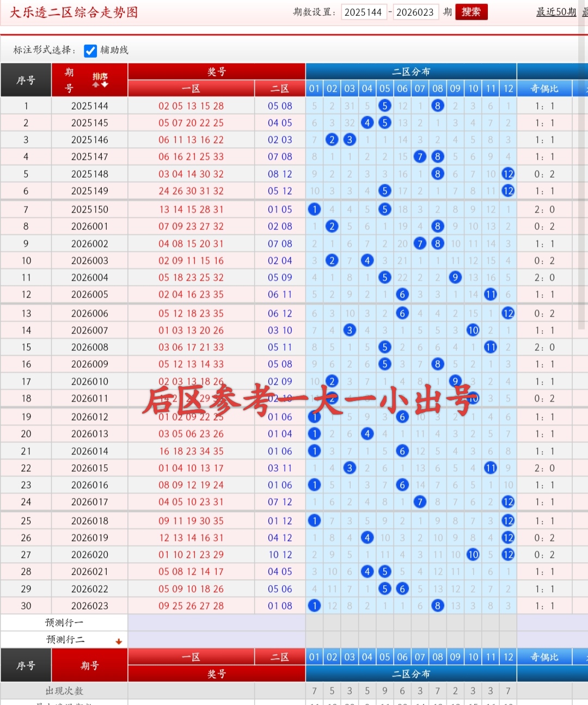Click the start period input showing 2025144
This screenshot has width=588, height=705.
point(364,11)
